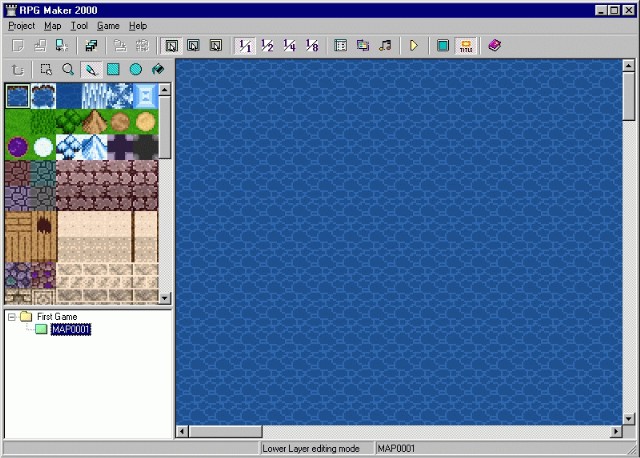This screenshot has height=458, width=640.
Task: Switch to Event Layer editing mode
Action: pyautogui.click(x=216, y=45)
